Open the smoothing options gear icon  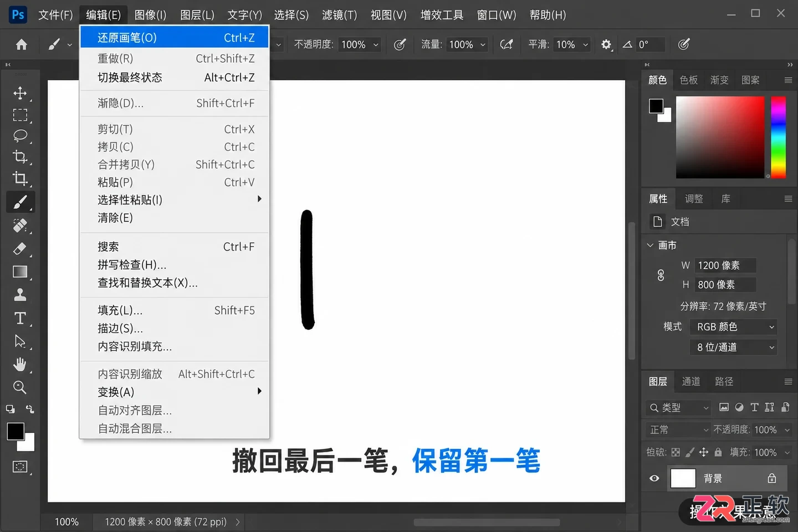pos(606,44)
